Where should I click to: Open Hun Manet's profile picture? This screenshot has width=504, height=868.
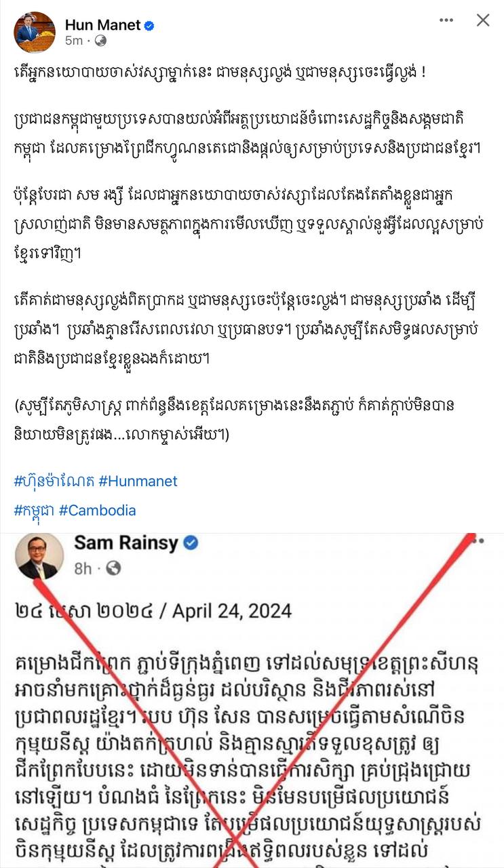pyautogui.click(x=35, y=32)
